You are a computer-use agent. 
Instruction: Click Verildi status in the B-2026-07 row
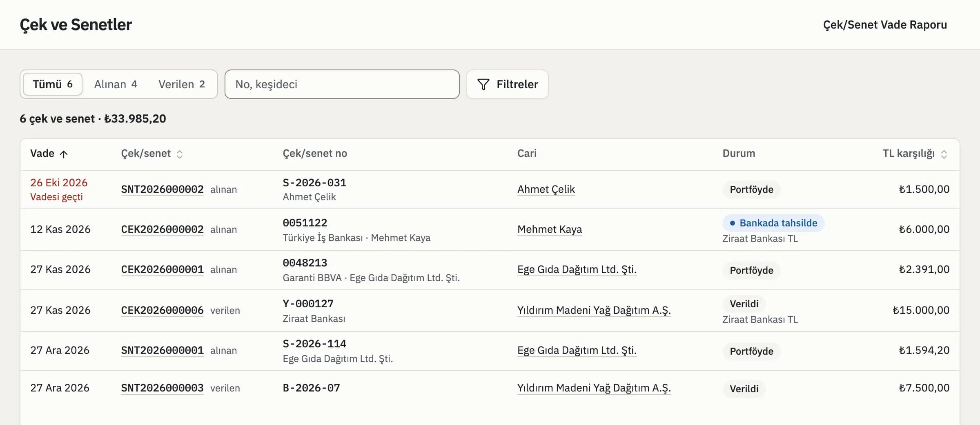pyautogui.click(x=744, y=389)
